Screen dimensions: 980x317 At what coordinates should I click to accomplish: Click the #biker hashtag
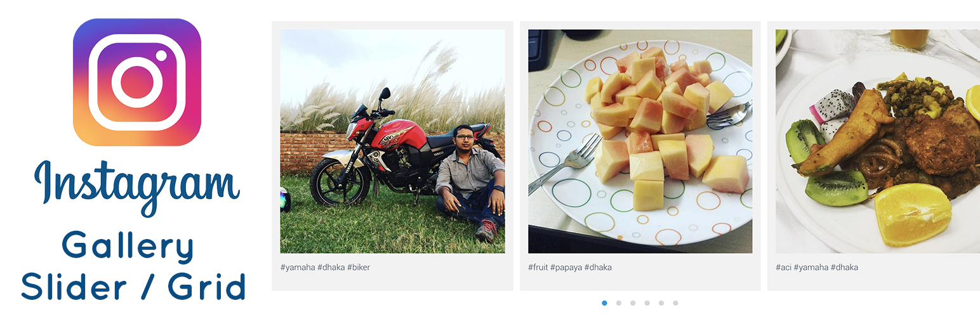359,268
